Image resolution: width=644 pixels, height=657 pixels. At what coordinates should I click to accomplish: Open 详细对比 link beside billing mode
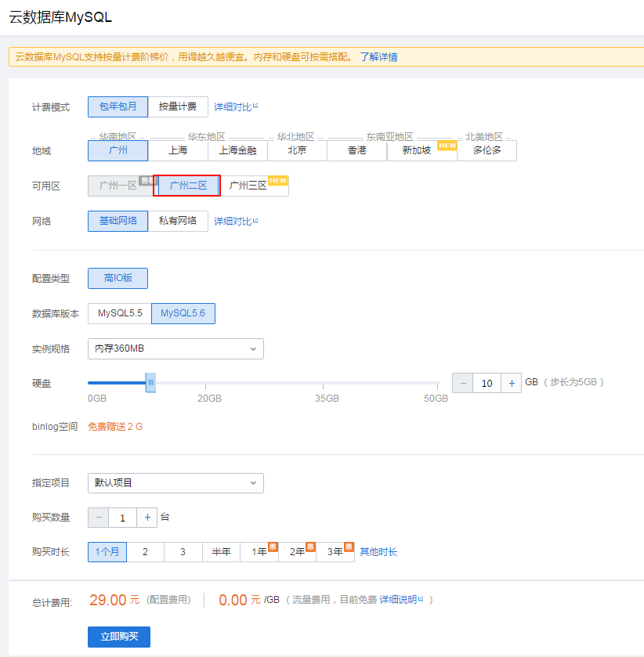coord(236,106)
